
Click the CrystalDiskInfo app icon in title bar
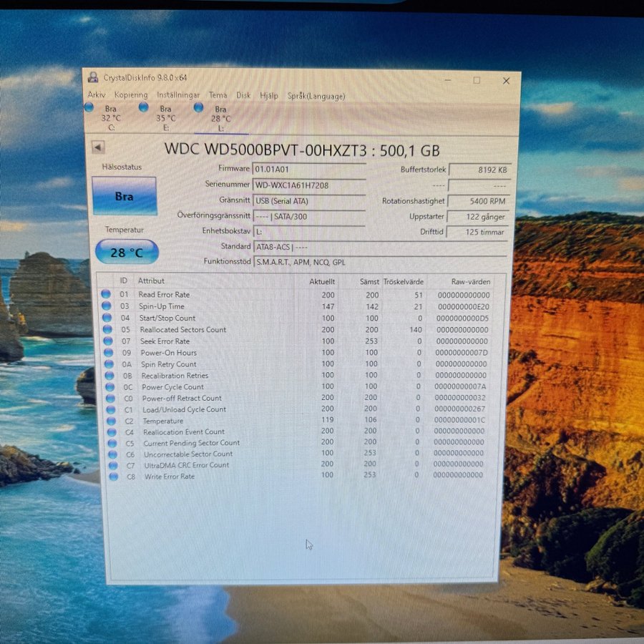pos(93,78)
